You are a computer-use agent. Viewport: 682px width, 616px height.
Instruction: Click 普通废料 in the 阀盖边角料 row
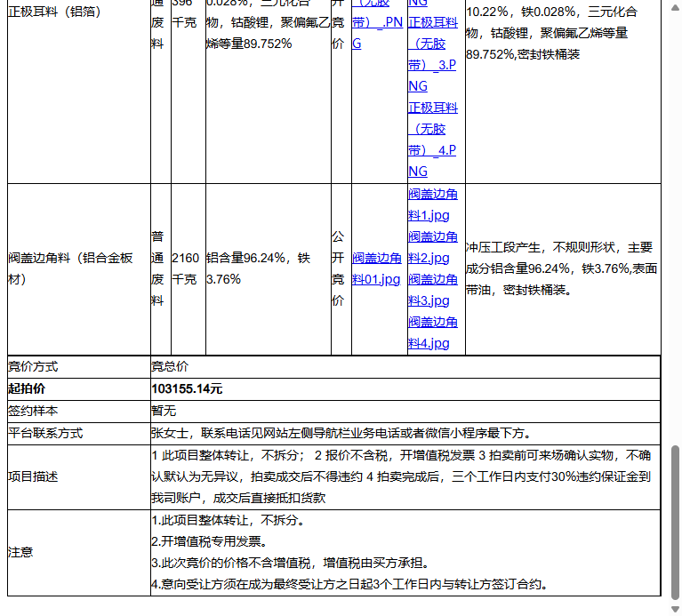[160, 269]
